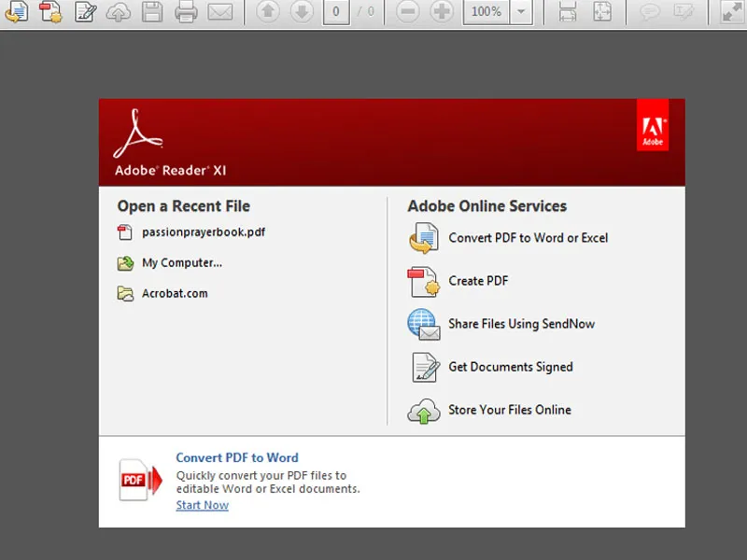
Task: Select the Create PDF toolbar icon
Action: point(51,13)
